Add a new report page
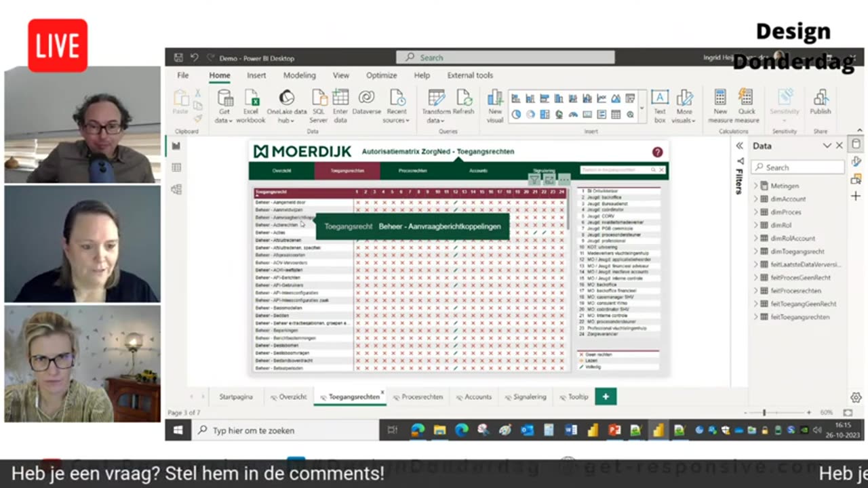Screen dimensions: 868x488 [606, 396]
